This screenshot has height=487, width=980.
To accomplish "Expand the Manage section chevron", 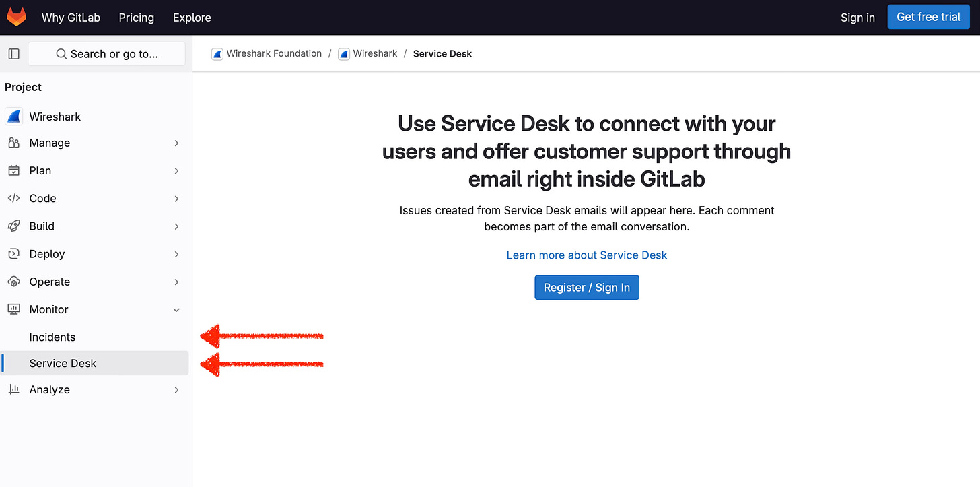I will pos(176,143).
